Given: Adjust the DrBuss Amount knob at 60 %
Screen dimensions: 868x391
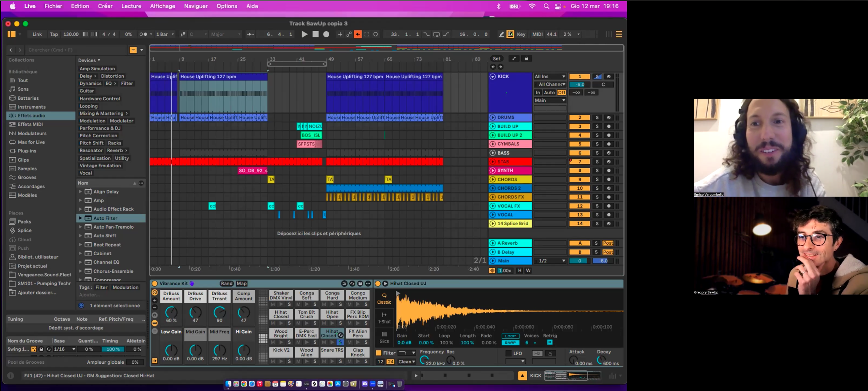Looking at the screenshot, I should click(171, 312).
